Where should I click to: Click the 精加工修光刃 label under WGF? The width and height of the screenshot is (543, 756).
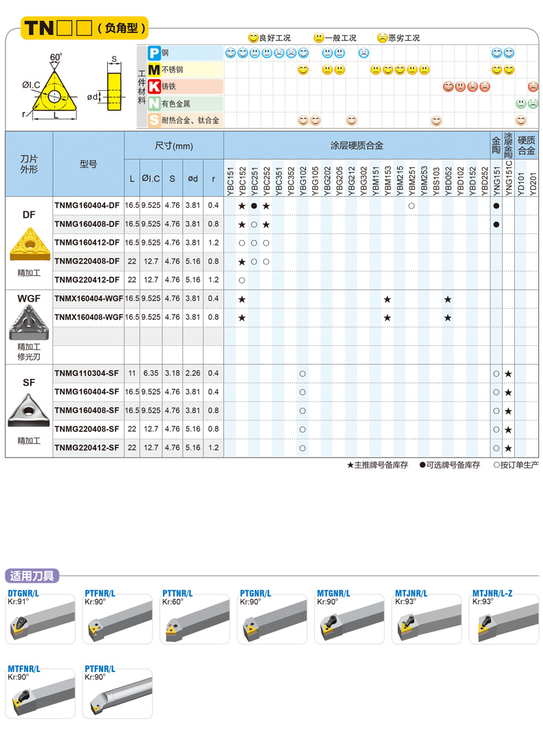click(29, 352)
